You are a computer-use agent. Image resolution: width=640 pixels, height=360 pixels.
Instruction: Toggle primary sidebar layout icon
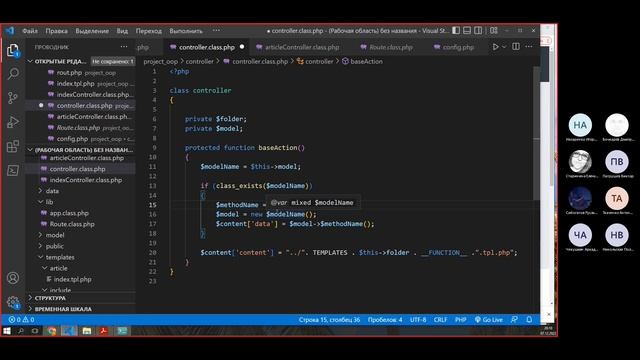(x=456, y=31)
